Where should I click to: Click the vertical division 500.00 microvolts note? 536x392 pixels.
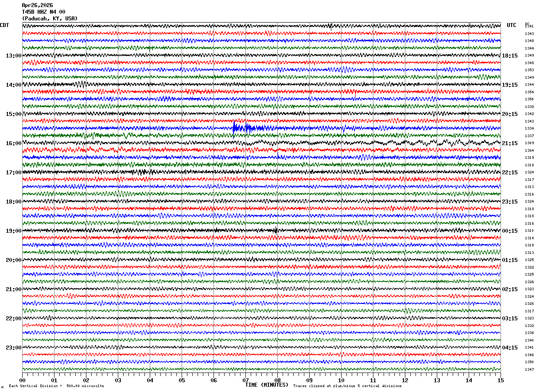(x=56, y=386)
